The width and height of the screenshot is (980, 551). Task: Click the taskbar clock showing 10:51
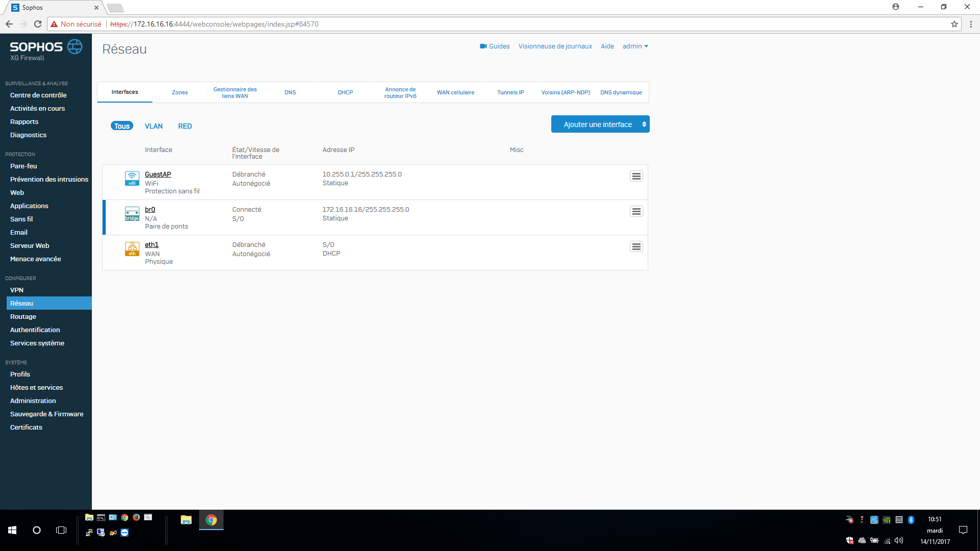[x=935, y=519]
